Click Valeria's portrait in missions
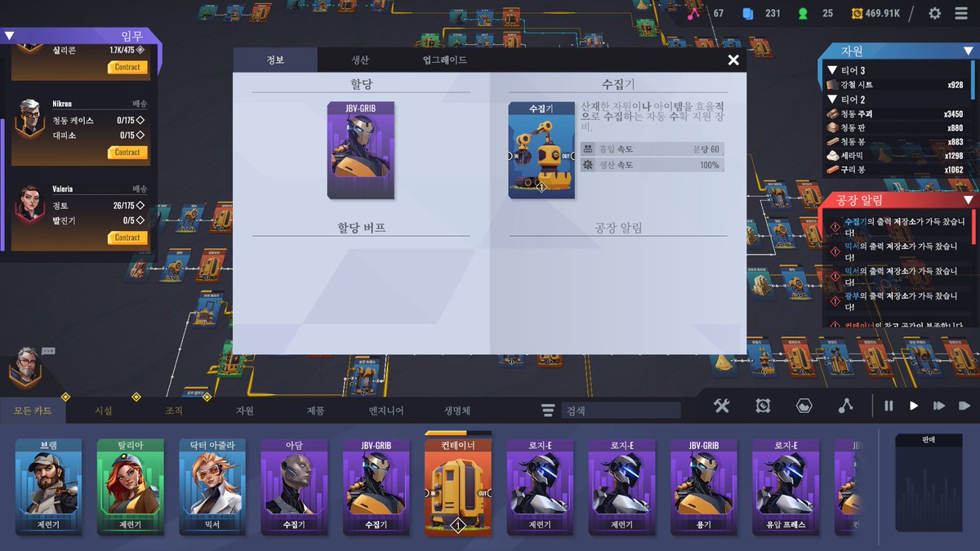This screenshot has height=551, width=980. pyautogui.click(x=29, y=204)
